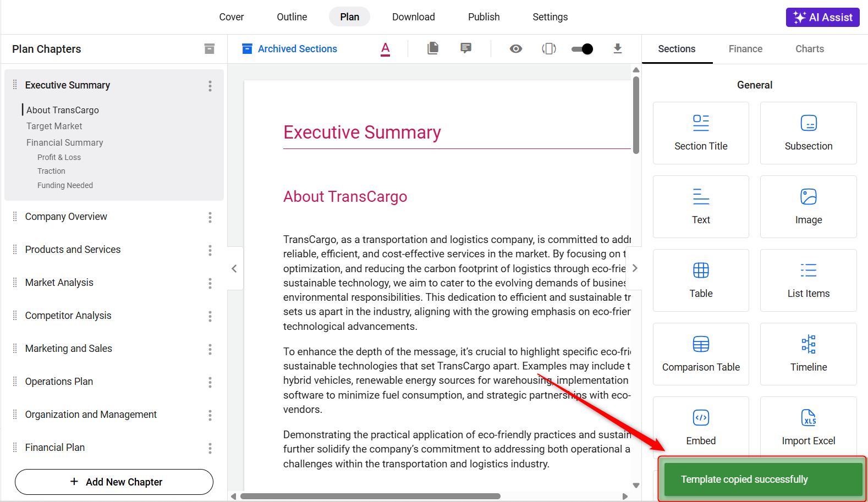Click the Executive Summary heading in document

click(362, 133)
